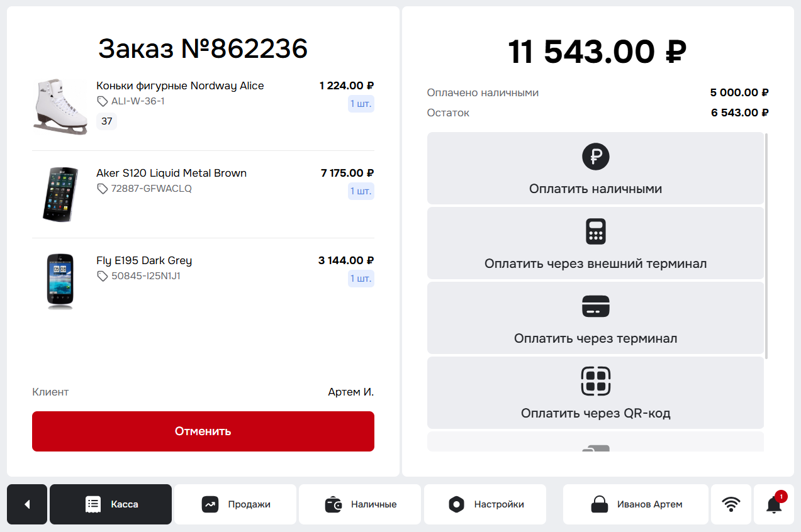Viewport: 801px width, 532px height.
Task: Click the QR-code payment icon
Action: tap(595, 381)
